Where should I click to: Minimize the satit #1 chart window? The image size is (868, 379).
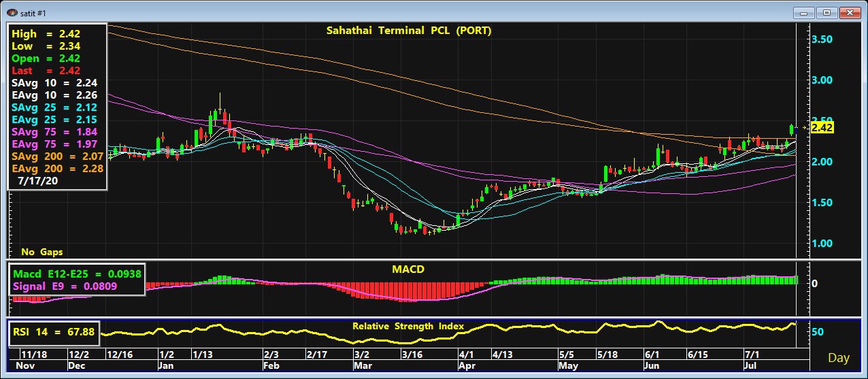pos(803,12)
